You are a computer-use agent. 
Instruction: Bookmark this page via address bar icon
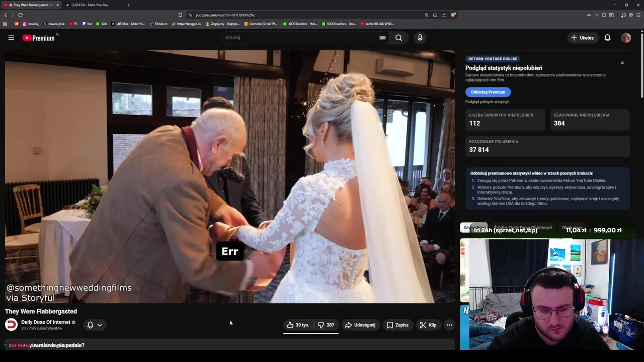pyautogui.click(x=180, y=15)
